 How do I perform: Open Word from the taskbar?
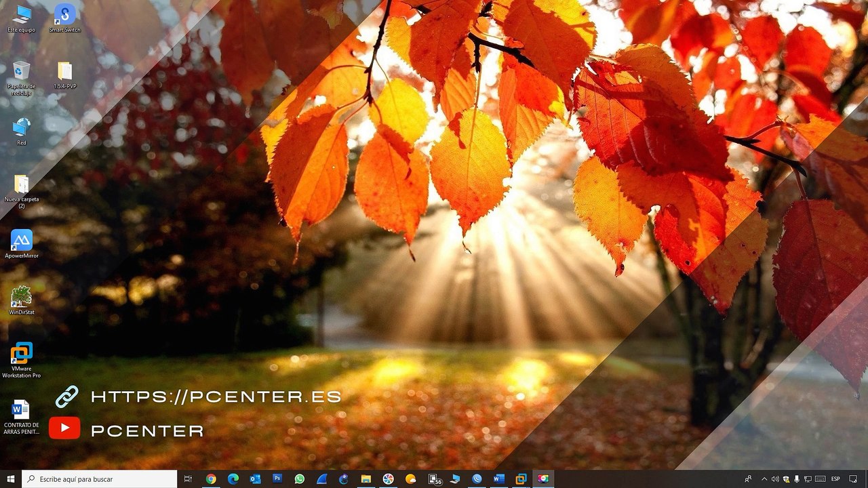coord(499,479)
